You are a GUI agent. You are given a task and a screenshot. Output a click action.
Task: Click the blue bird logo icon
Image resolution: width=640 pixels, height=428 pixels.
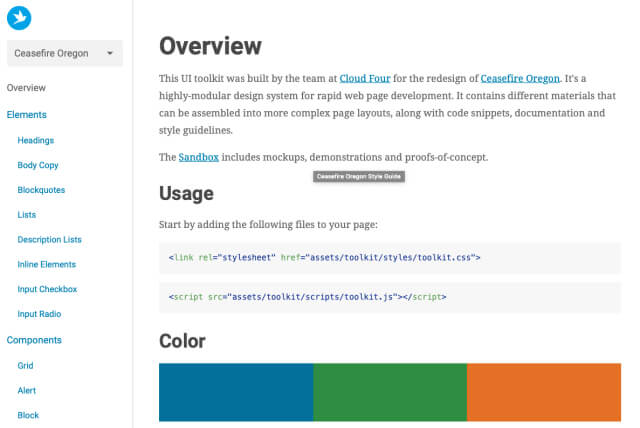[19, 18]
